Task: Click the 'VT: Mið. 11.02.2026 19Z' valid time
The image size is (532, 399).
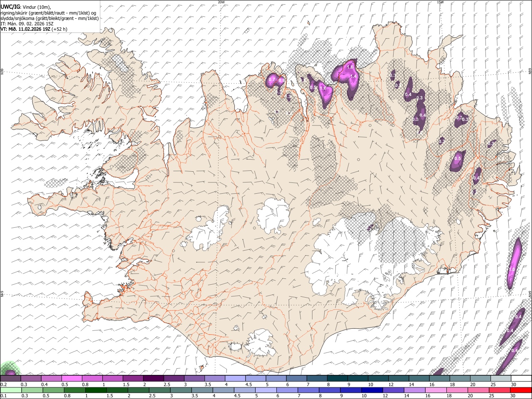Action: click(25, 29)
